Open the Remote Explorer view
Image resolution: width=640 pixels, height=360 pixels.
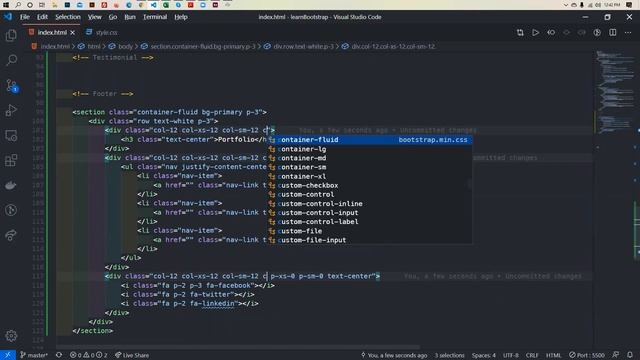coord(11,136)
